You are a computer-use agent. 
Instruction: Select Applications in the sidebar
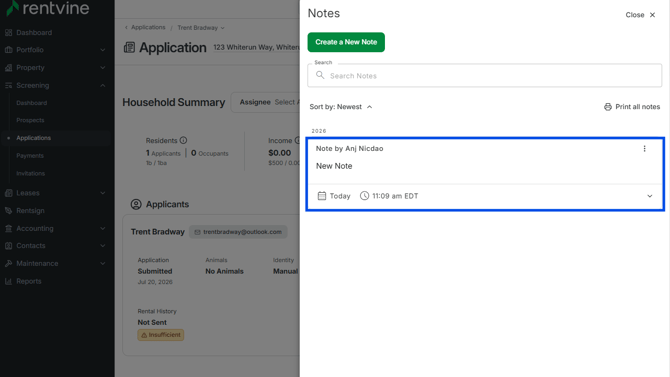pos(33,138)
